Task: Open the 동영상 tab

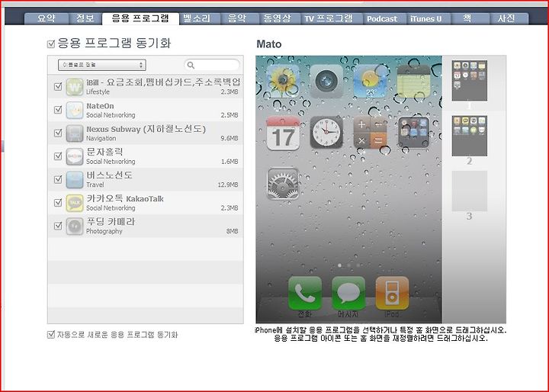Action: click(280, 18)
